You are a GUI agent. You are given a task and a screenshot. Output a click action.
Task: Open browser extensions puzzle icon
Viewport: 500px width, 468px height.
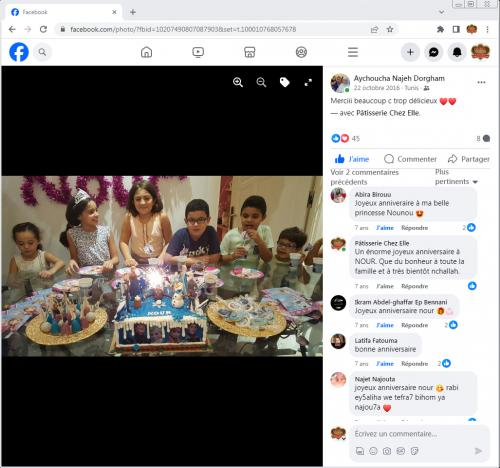tap(440, 29)
